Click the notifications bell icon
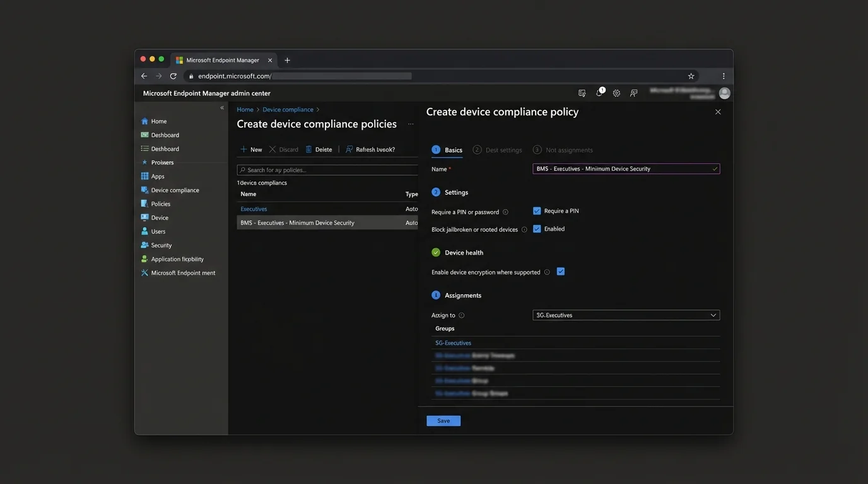 [x=599, y=93]
